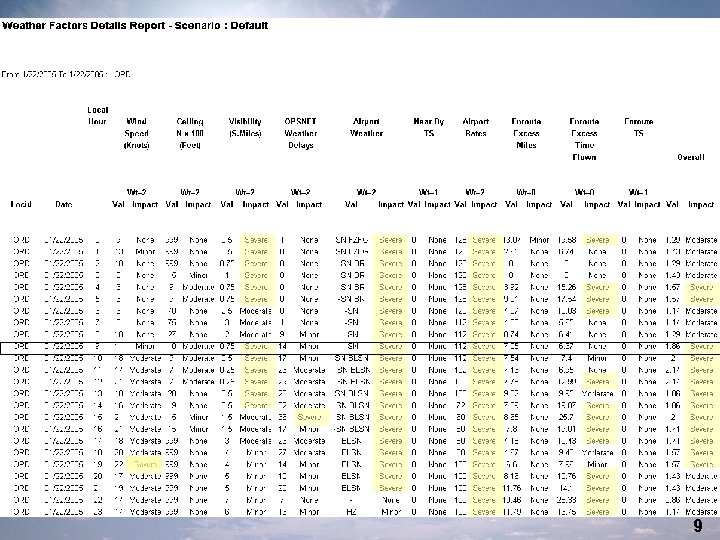The image size is (720, 540).
Task: Click the Locid column label
Action: pos(21,204)
